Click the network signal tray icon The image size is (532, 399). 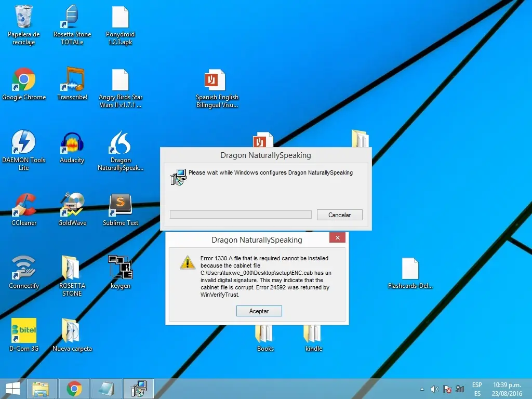click(460, 389)
